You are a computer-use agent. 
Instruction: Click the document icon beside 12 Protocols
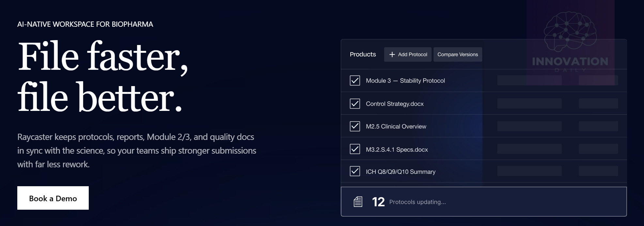[x=358, y=202]
